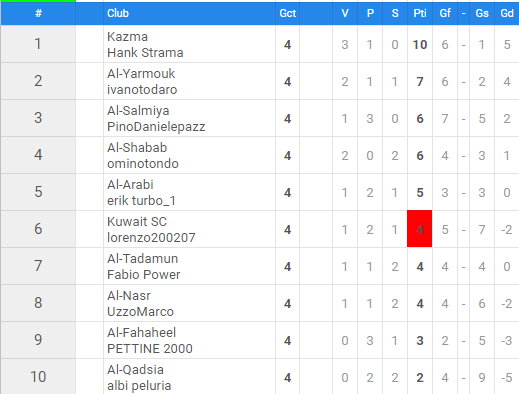Sort by V wins column header
519x394 pixels.
[x=345, y=13]
